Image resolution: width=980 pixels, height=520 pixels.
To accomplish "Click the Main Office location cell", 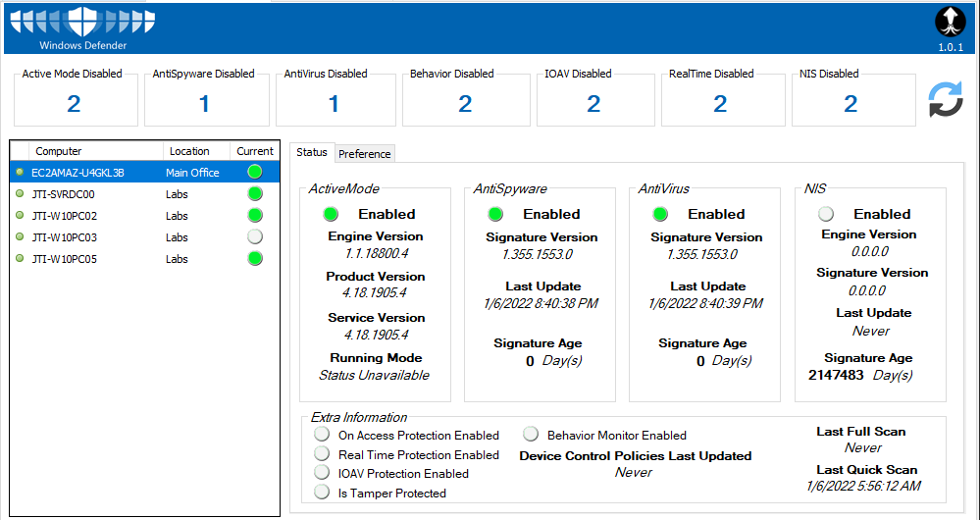I will point(192,173).
